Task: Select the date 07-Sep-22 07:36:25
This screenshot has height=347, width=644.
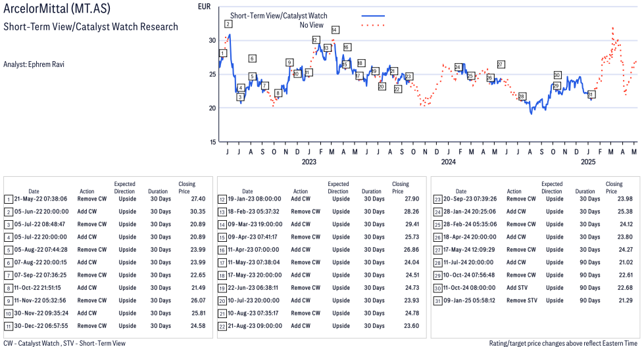Action: [40, 275]
